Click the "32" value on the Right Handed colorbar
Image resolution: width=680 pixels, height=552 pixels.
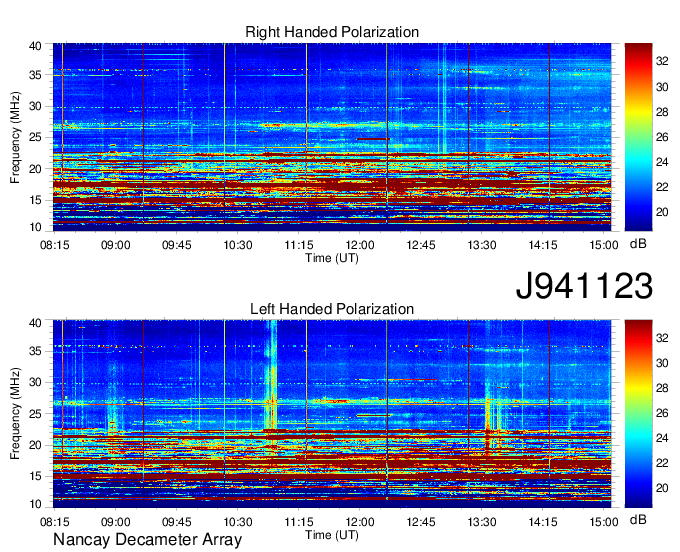tap(662, 62)
